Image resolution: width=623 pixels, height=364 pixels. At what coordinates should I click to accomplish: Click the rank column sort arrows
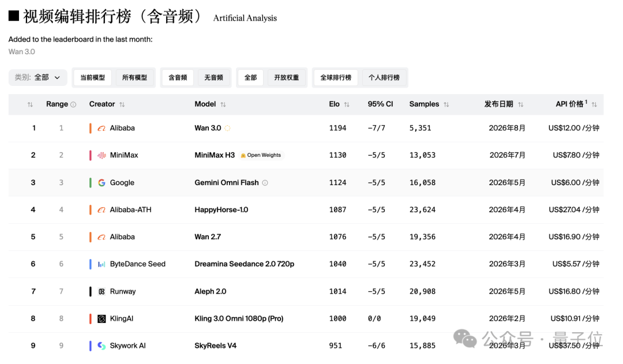tap(30, 104)
